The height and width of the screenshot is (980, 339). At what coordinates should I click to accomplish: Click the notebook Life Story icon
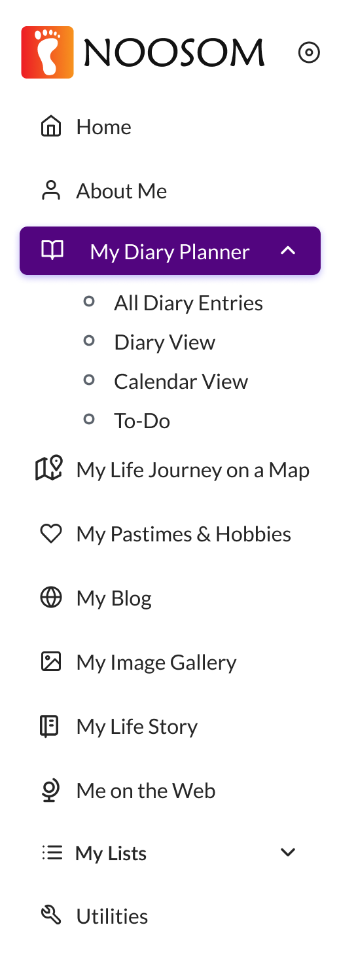coord(50,726)
